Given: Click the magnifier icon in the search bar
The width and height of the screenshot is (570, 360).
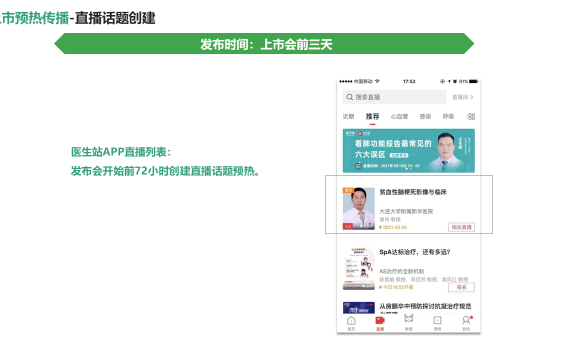Looking at the screenshot, I should tap(350, 97).
